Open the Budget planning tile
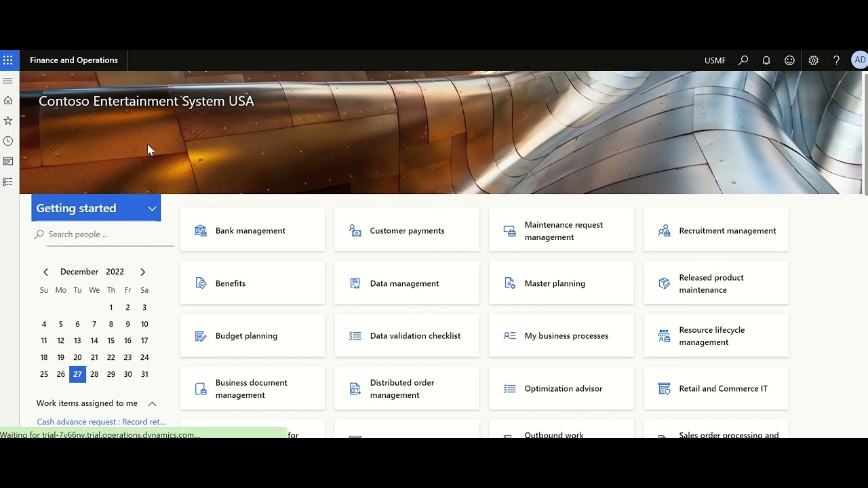The image size is (868, 488). point(252,335)
